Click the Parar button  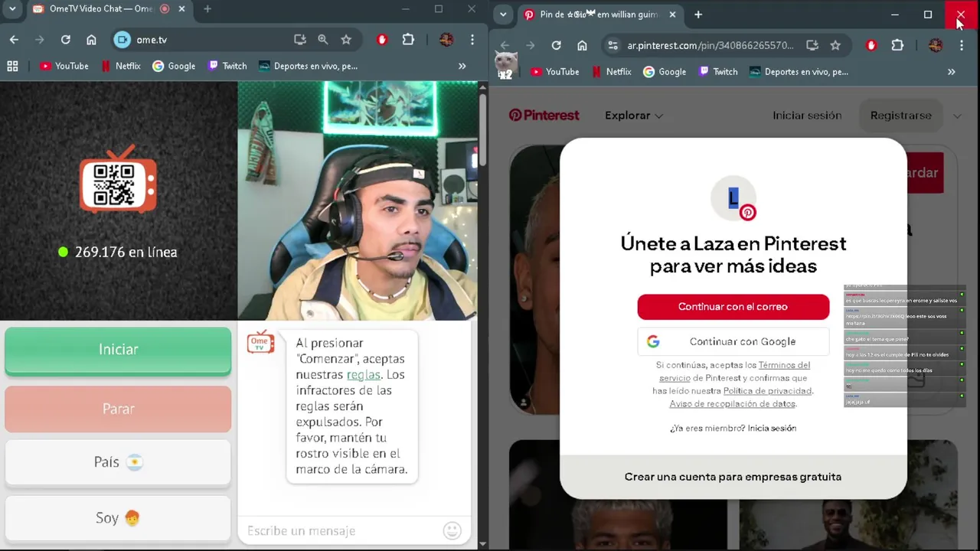coord(118,409)
